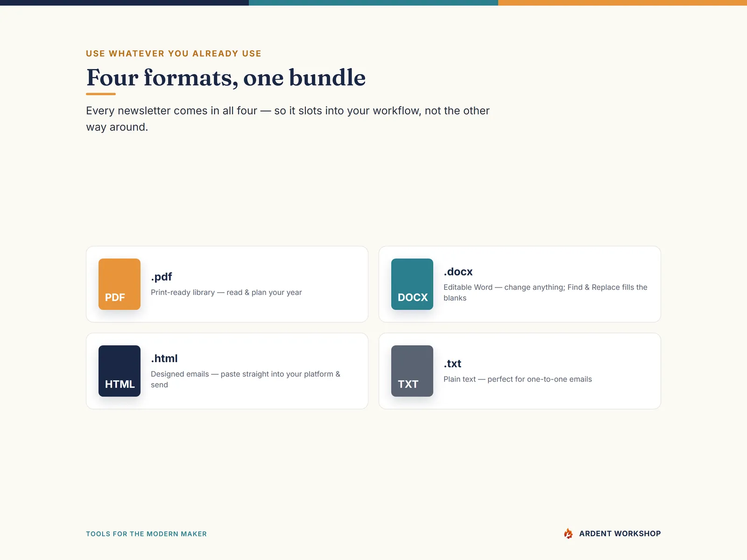This screenshot has width=747, height=560.
Task: Click 'Print-ready library — read & plan your year'
Action: click(226, 293)
